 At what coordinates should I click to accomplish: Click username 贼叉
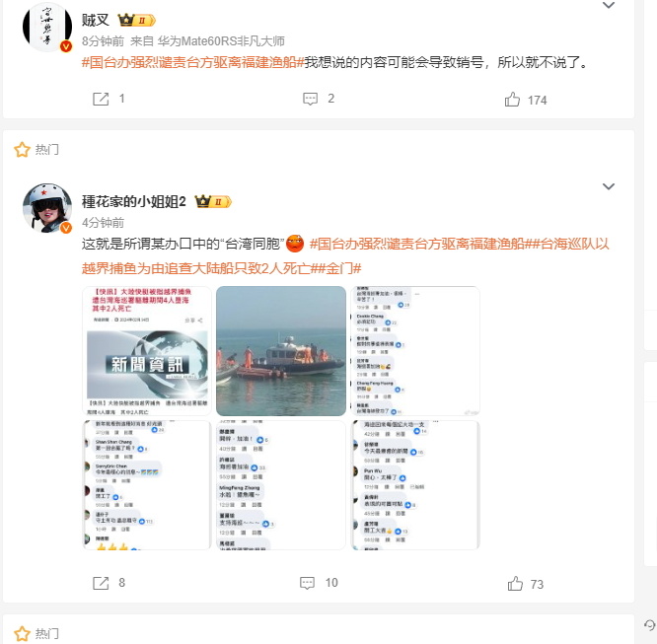coord(96,20)
